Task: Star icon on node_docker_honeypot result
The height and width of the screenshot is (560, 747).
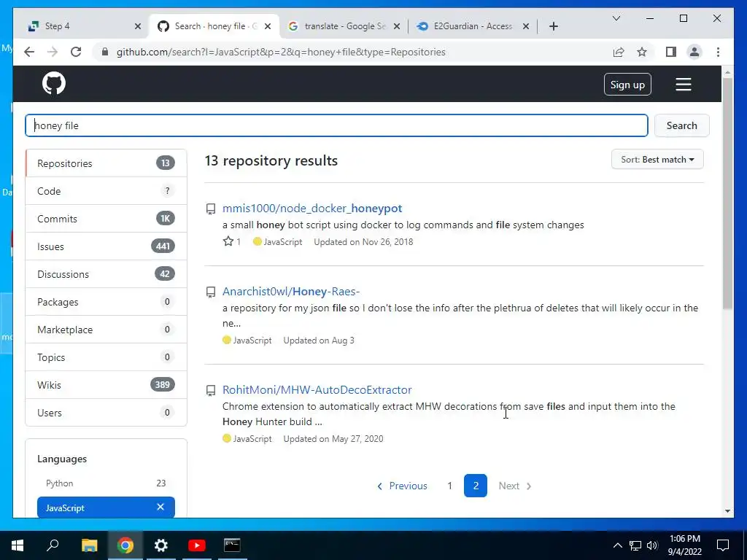Action: 228,241
